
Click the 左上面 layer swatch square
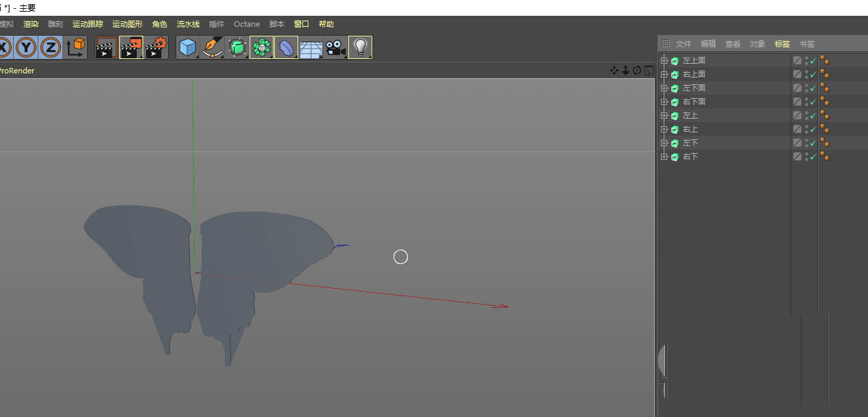pos(797,60)
